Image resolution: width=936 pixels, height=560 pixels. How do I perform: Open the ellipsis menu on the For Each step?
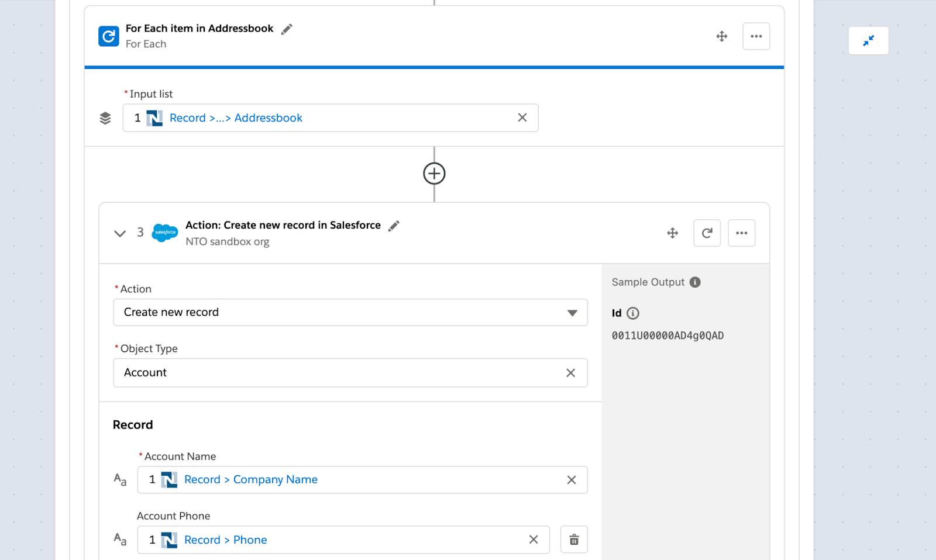[x=756, y=36]
